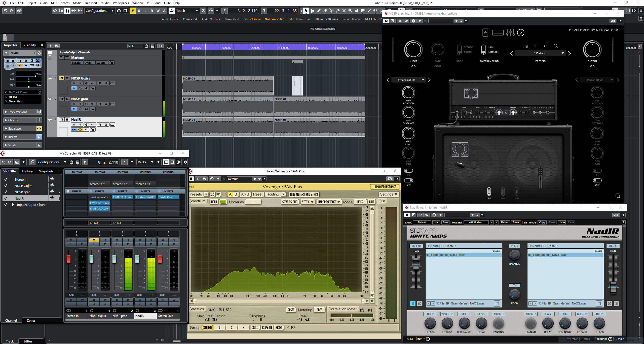Image resolution: width=644 pixels, height=344 pixels.
Task: Click the save preset floppy icon in Granophyre
Action: tap(525, 46)
